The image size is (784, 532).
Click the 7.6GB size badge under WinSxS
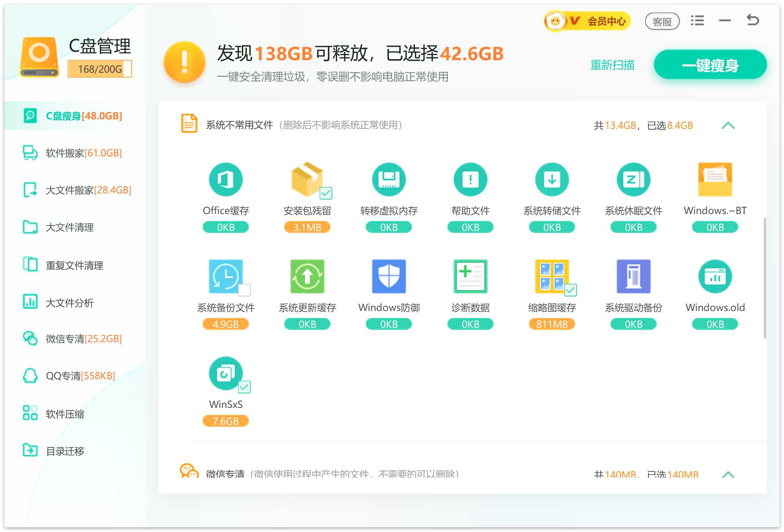coord(226,421)
